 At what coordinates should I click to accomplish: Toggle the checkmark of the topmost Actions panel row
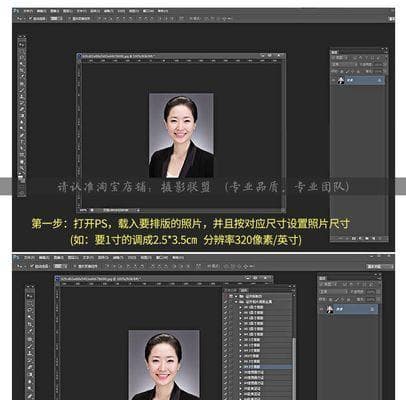tap(226, 296)
